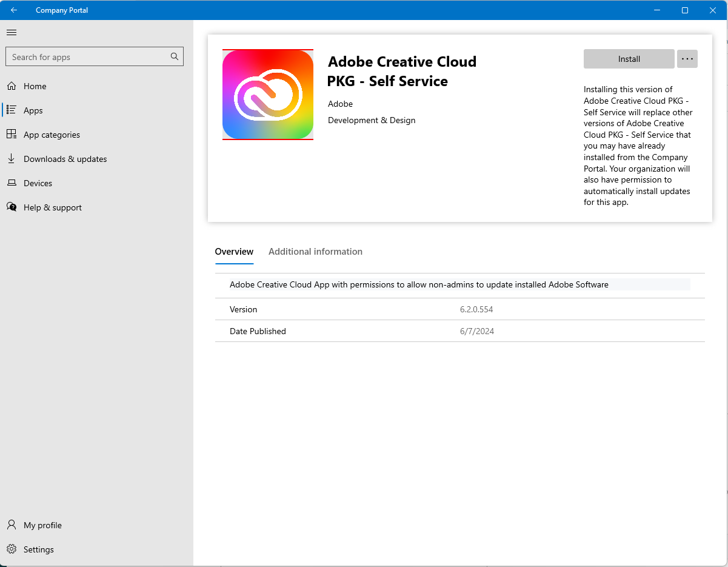
Task: Click the Date Published label
Action: (x=258, y=331)
